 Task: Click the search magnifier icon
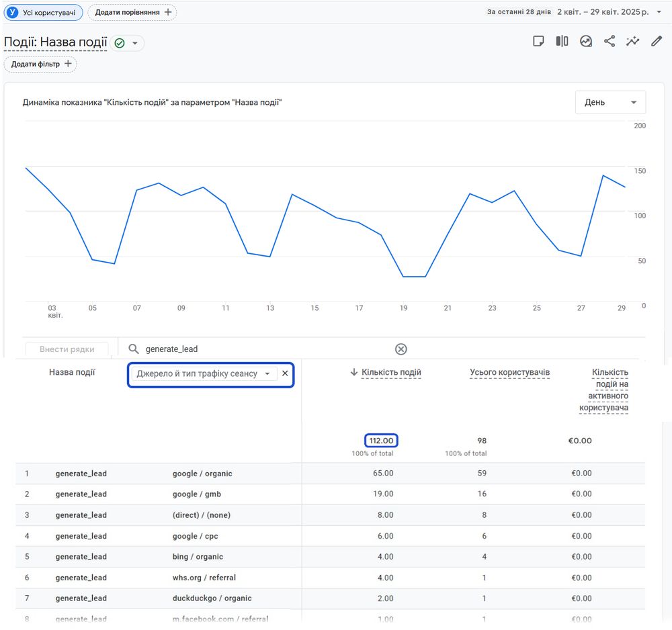(134, 349)
